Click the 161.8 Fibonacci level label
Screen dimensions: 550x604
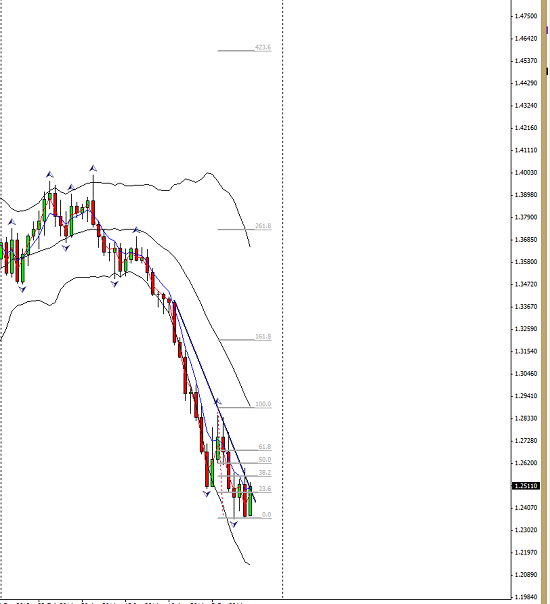pos(263,337)
